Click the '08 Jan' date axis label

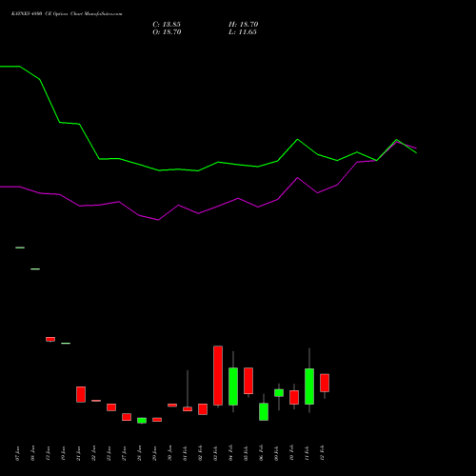32,453
